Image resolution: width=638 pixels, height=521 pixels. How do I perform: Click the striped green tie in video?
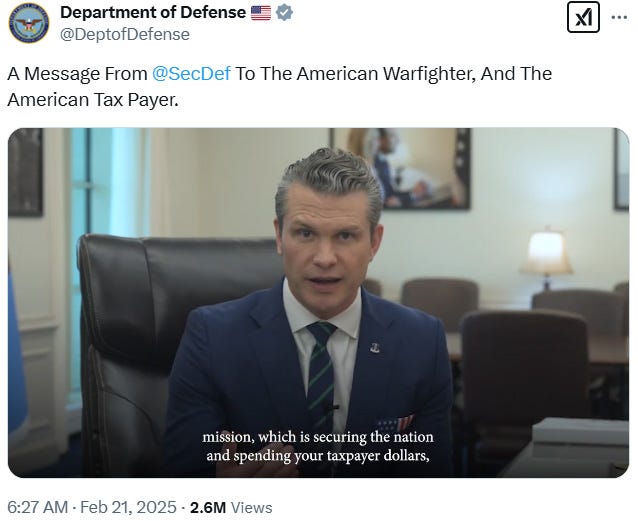(x=321, y=370)
